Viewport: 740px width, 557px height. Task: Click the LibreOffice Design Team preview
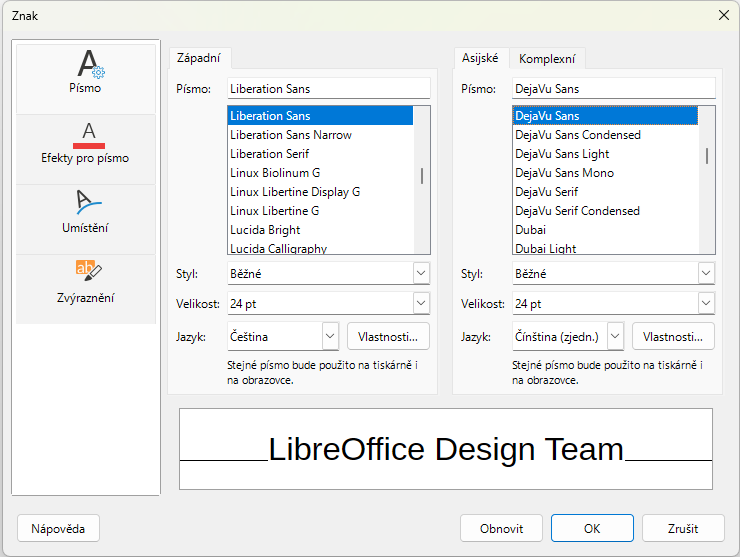[x=446, y=449]
